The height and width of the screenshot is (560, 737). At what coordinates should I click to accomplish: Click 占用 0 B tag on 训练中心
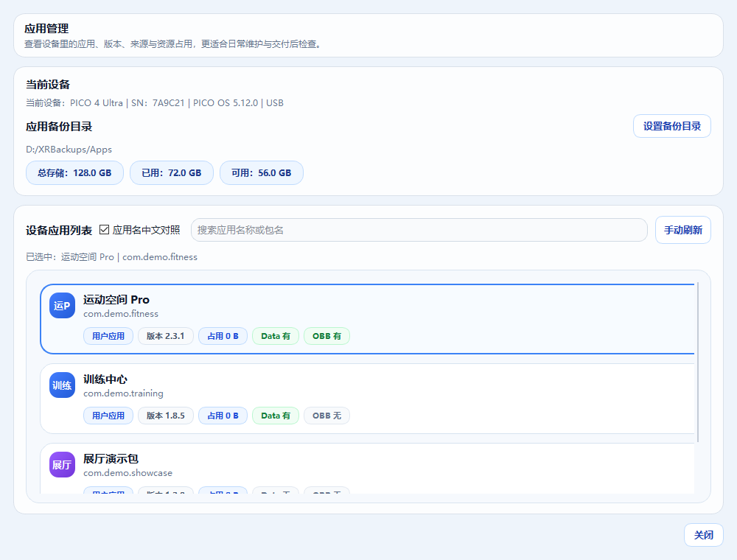223,416
